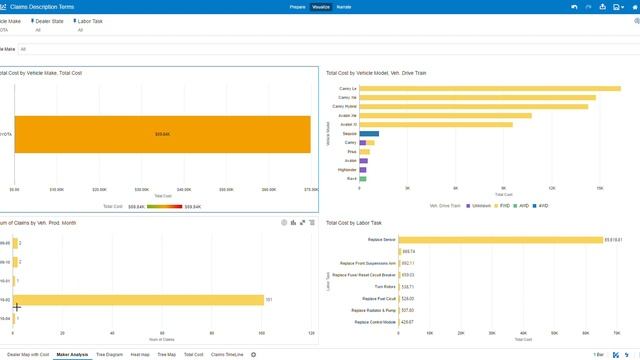Select the longest claims bar labeled 101
640x360 pixels.
pyautogui.click(x=138, y=300)
